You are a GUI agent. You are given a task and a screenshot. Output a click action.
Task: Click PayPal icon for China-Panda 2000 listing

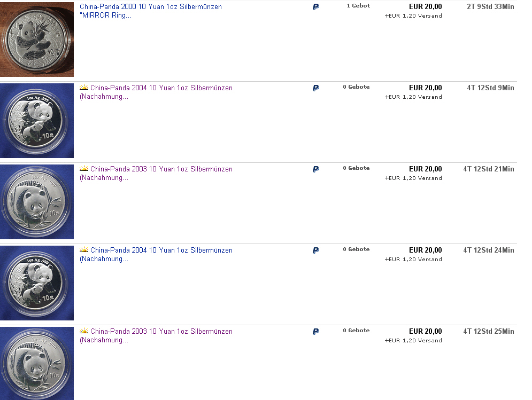(315, 7)
